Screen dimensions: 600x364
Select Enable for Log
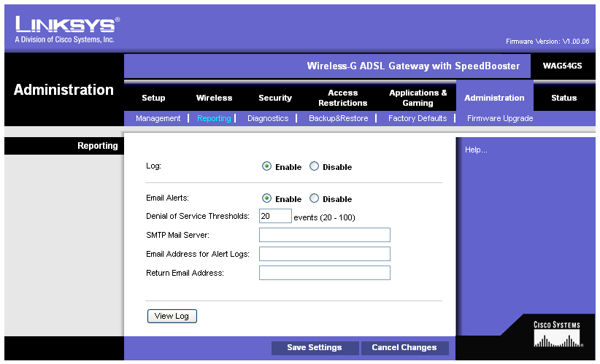266,166
